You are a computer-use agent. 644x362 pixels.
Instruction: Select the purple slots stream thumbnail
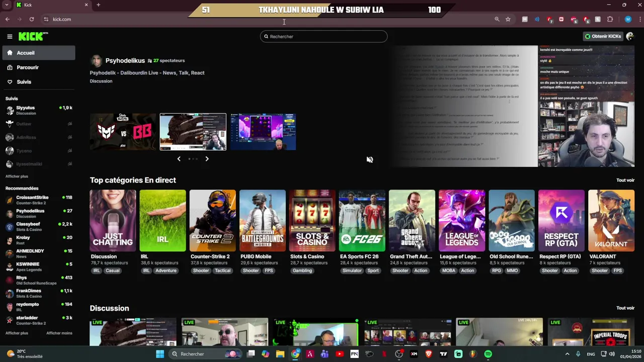263,132
